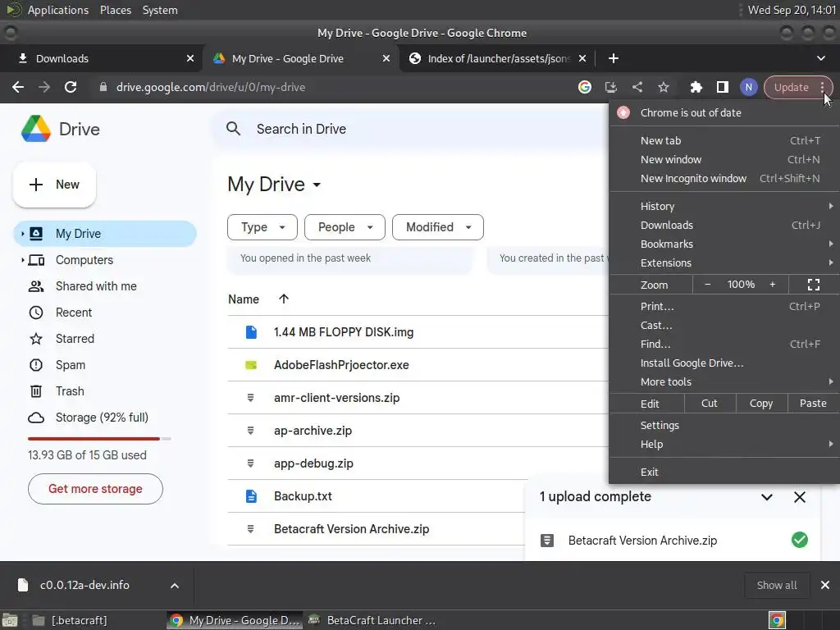
Task: Click Show all downloads button
Action: point(776,586)
